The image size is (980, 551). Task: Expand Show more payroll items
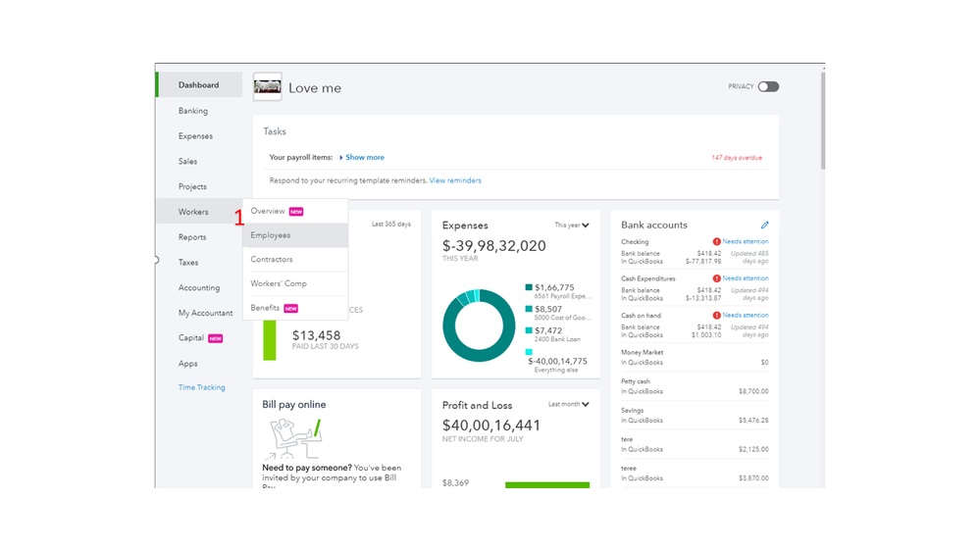362,158
